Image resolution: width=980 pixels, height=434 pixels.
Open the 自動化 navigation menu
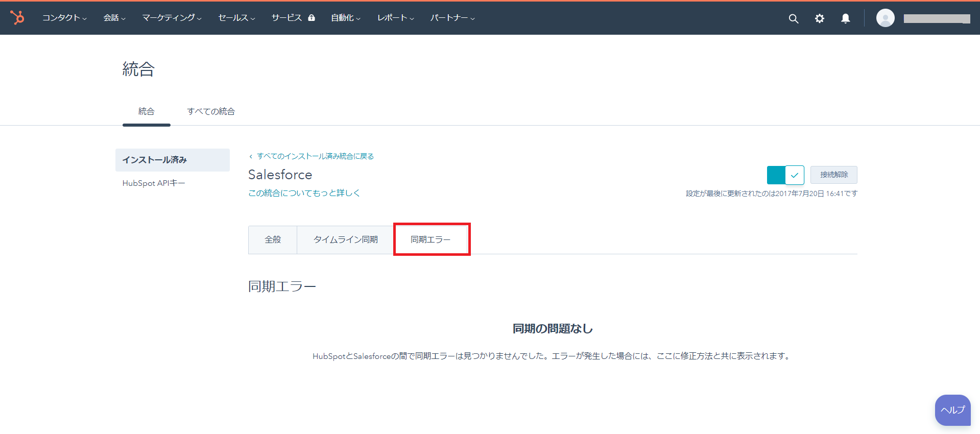click(345, 18)
